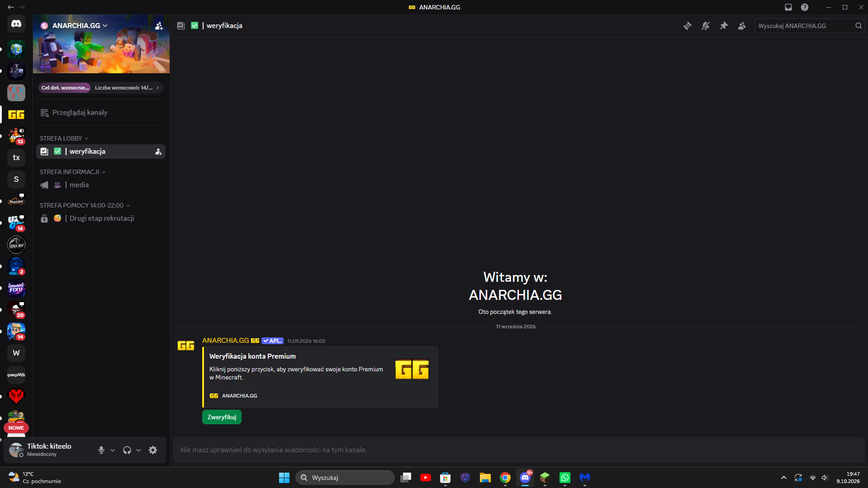Select the media channel
The width and height of the screenshot is (868, 488).
(x=101, y=185)
